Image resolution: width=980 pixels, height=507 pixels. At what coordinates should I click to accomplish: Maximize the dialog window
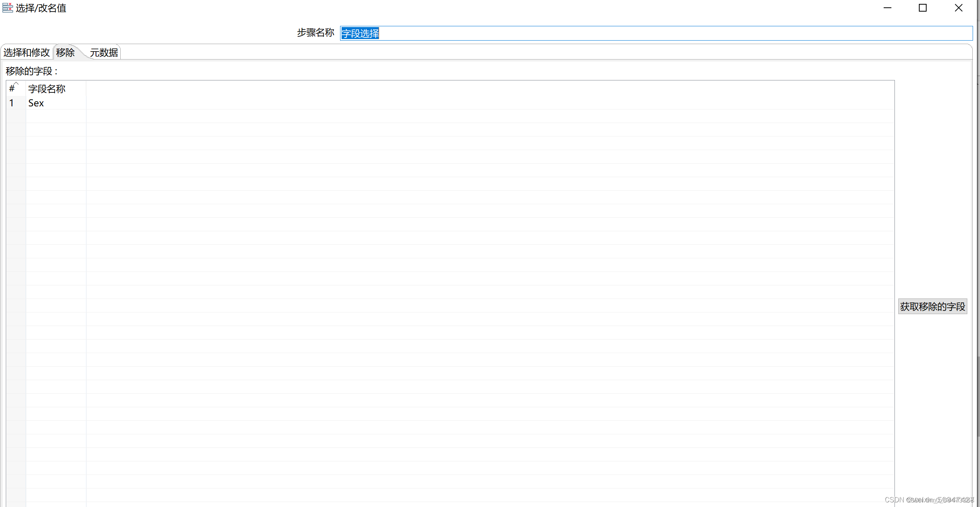(x=923, y=8)
